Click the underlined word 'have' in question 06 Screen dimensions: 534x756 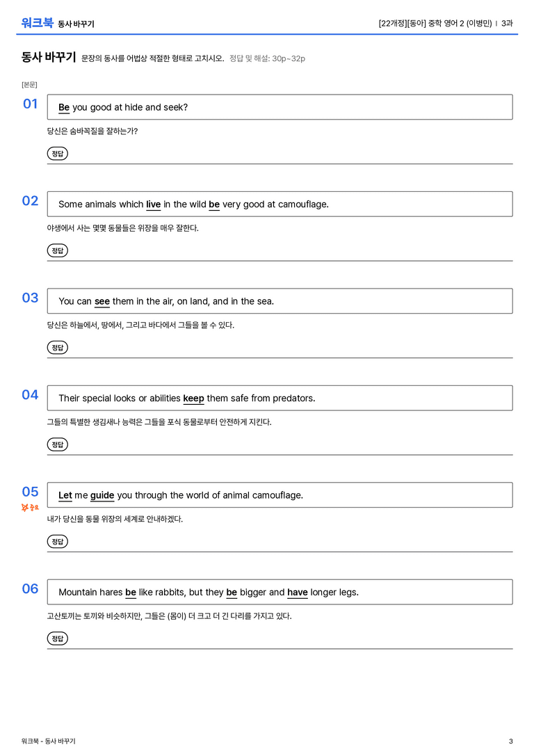298,592
